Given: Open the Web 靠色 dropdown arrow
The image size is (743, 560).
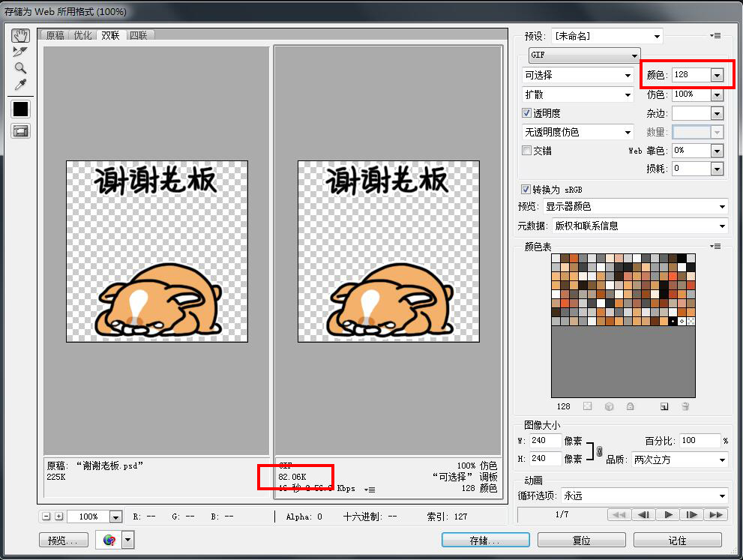Looking at the screenshot, I should point(717,151).
